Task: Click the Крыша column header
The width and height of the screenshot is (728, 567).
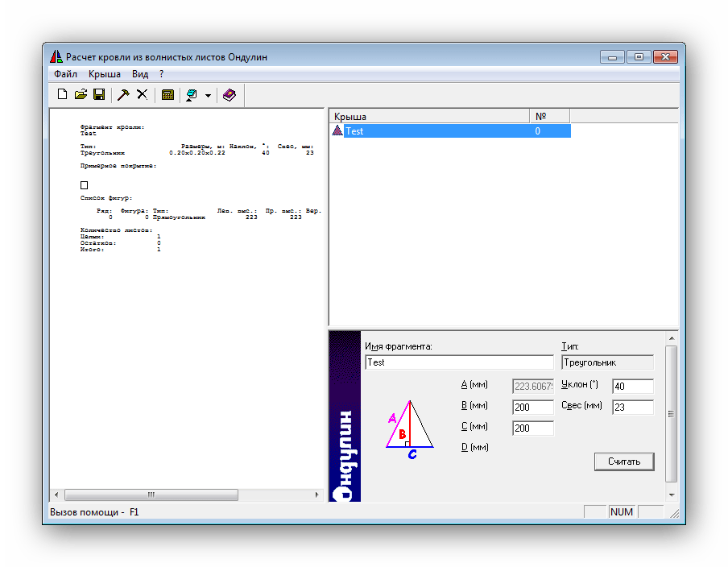Action: [428, 117]
